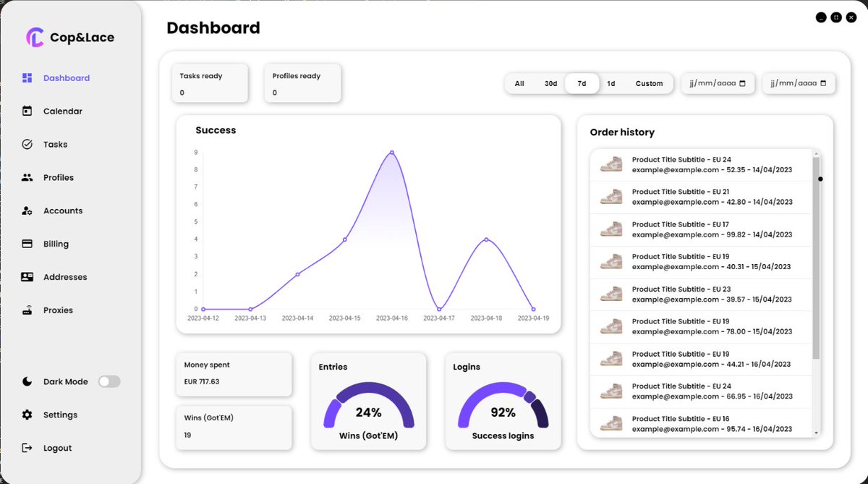Navigate to Proxies
The height and width of the screenshot is (484, 868).
[58, 310]
